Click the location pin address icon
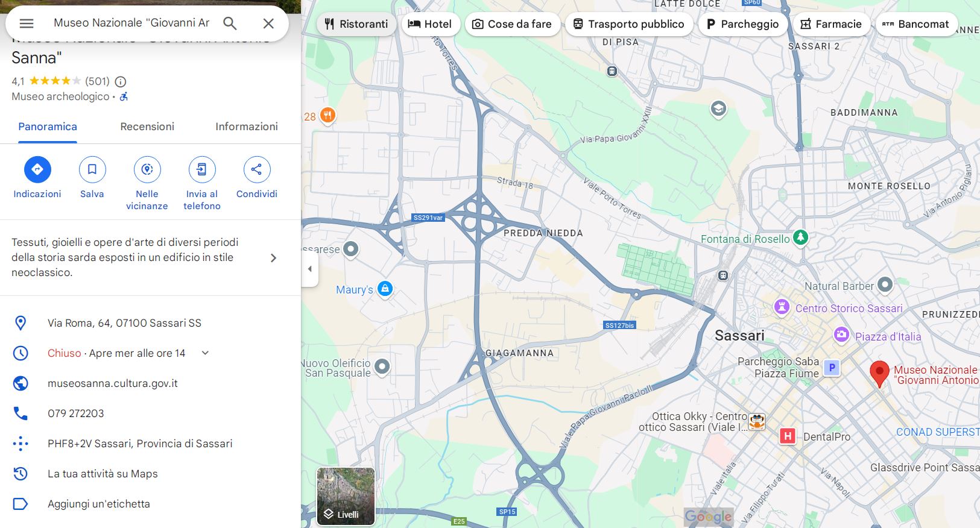Image resolution: width=980 pixels, height=528 pixels. (x=21, y=323)
